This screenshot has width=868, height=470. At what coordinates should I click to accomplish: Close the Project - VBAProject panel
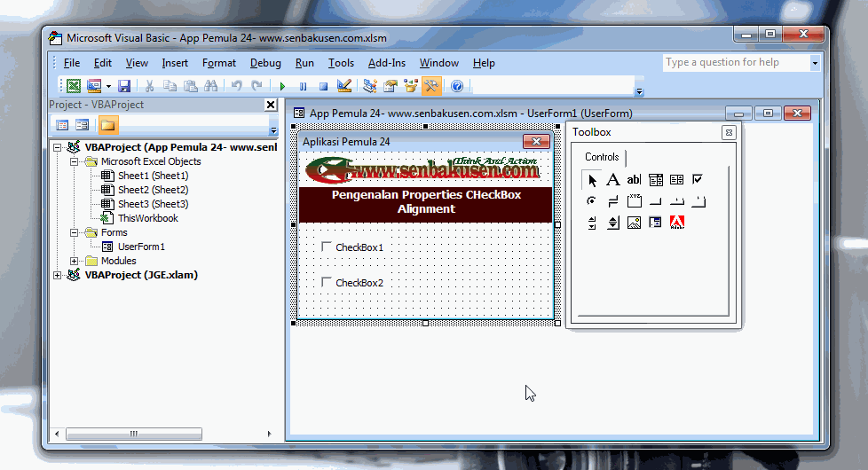pyautogui.click(x=271, y=105)
